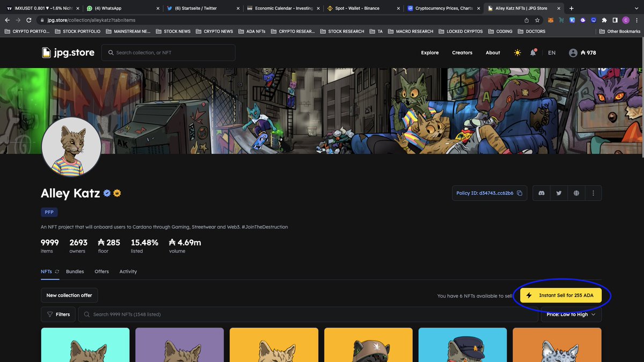Refresh the NFTs list icon
Viewport: 644px width, 362px height.
(x=57, y=271)
